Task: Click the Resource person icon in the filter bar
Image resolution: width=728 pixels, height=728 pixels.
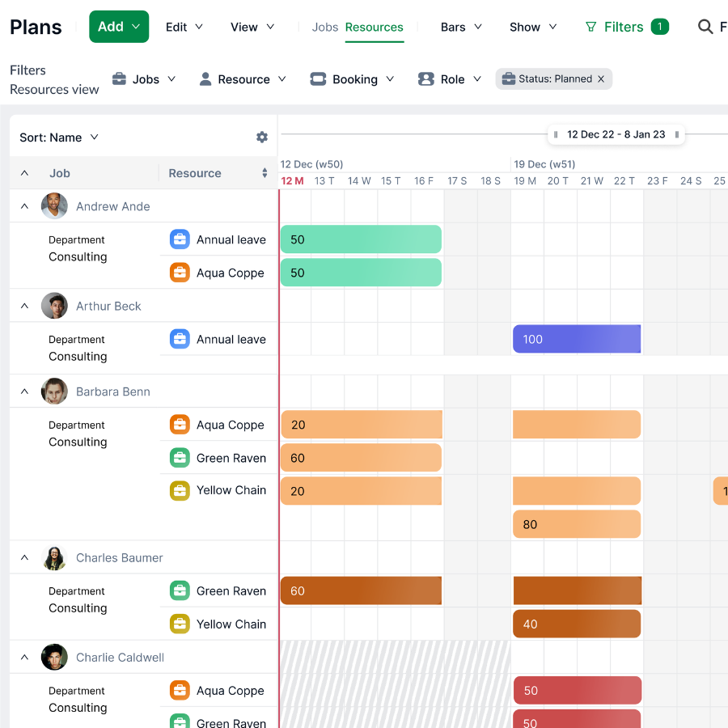Action: coord(205,78)
